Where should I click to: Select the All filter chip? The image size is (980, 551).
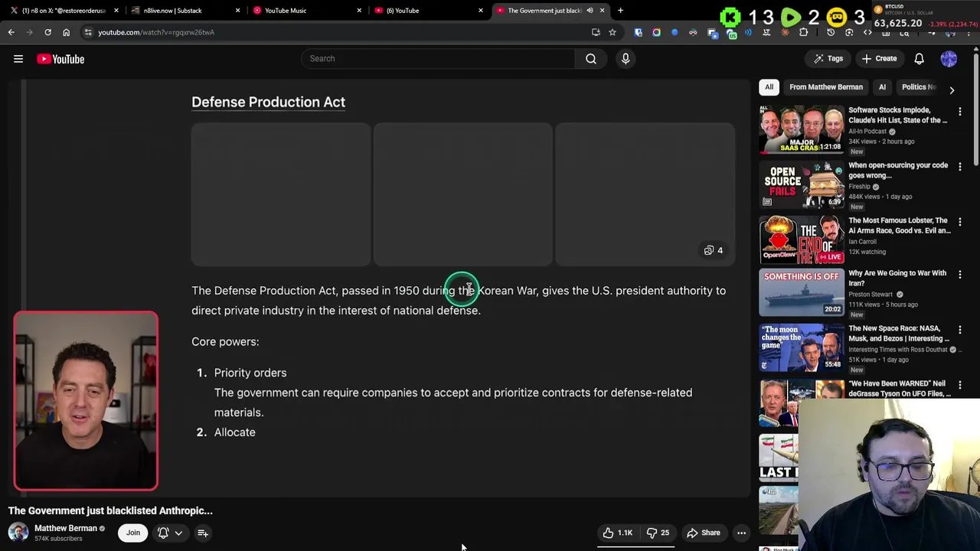(x=769, y=87)
